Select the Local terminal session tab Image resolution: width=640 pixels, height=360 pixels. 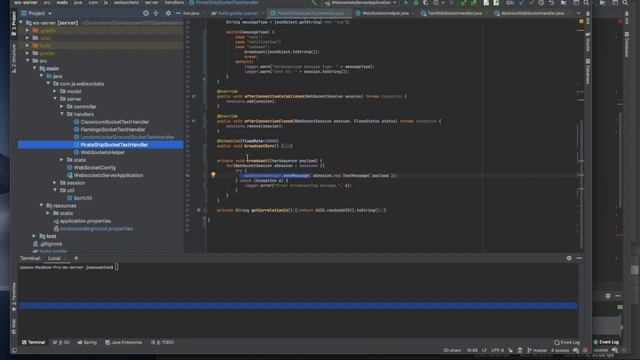pos(54,258)
